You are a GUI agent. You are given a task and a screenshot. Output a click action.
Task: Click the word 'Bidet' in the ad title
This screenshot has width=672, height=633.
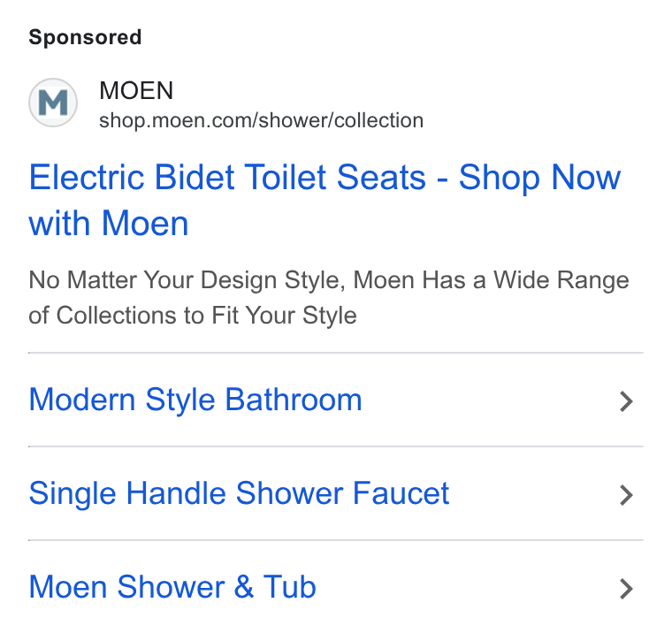tap(195, 178)
